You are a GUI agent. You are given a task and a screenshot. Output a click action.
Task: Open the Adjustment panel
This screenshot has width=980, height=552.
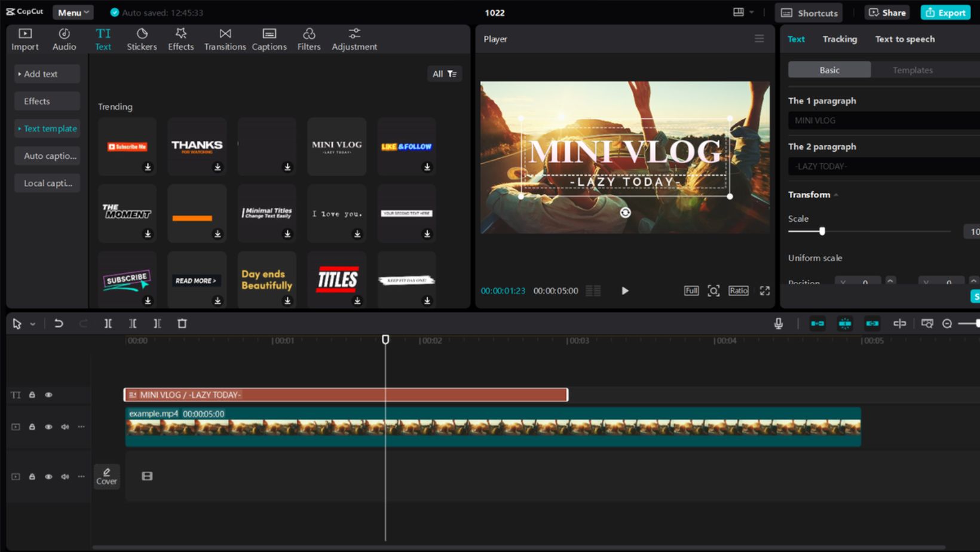pyautogui.click(x=354, y=39)
